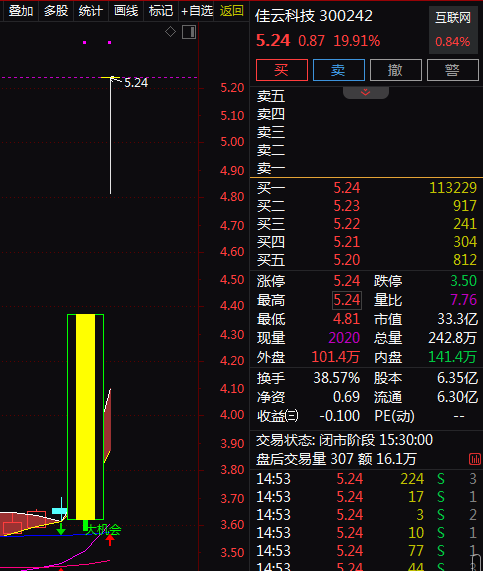Click the 5.24 price label on chart

[x=136, y=83]
